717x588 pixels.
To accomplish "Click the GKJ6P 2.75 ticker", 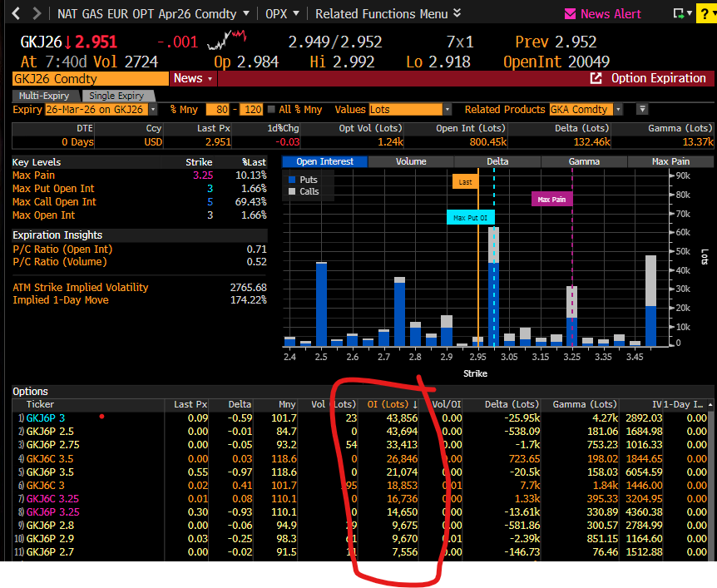I will coord(52,444).
